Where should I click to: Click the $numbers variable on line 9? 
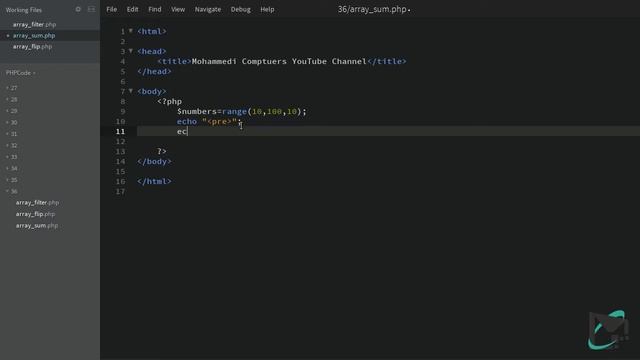click(197, 111)
